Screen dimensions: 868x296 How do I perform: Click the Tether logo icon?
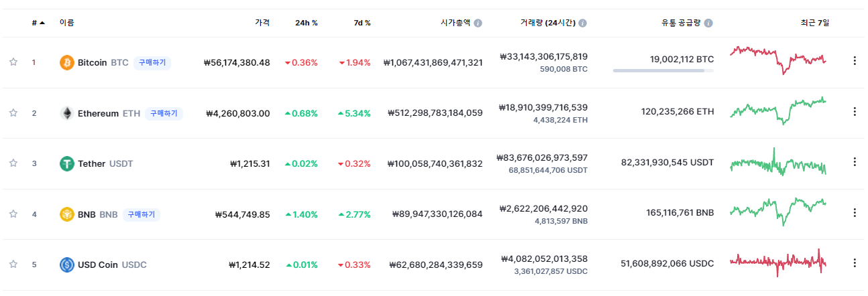pos(67,163)
